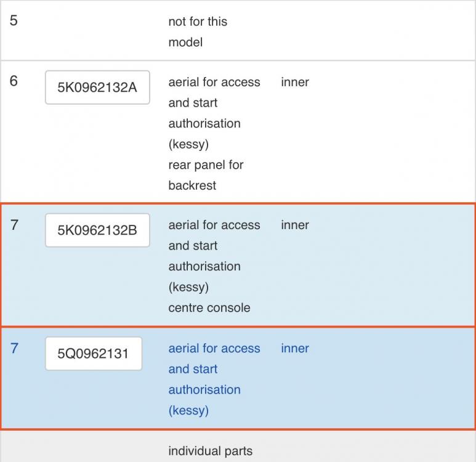Viewport: 476px width, 462px height.
Task: Click the 'not for this model' text
Action: [198, 31]
